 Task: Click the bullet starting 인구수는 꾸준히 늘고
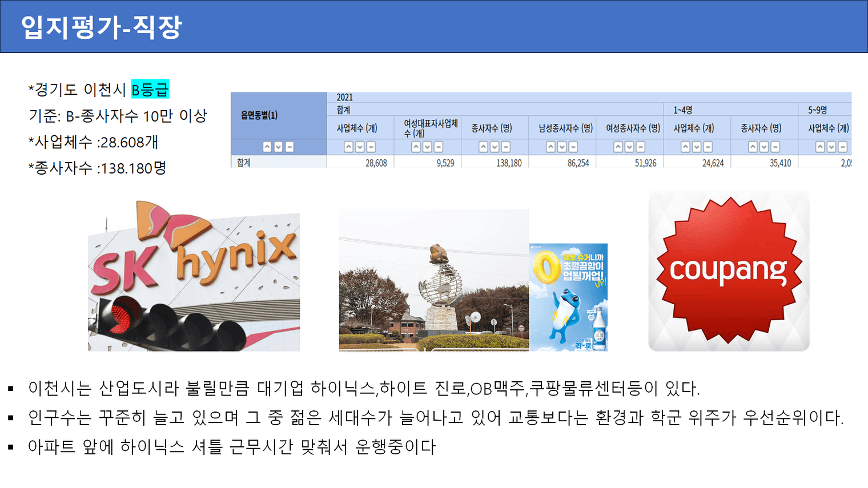pos(436,418)
